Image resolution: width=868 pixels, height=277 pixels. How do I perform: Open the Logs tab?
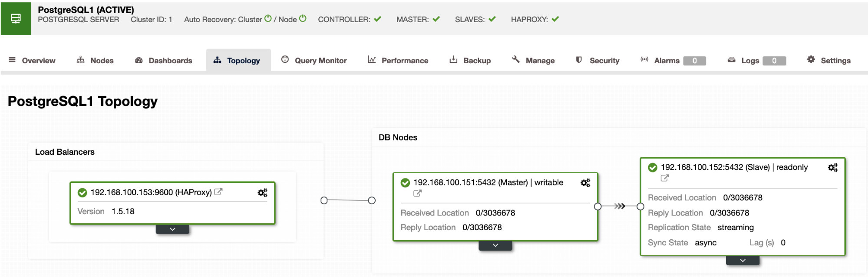[757, 60]
